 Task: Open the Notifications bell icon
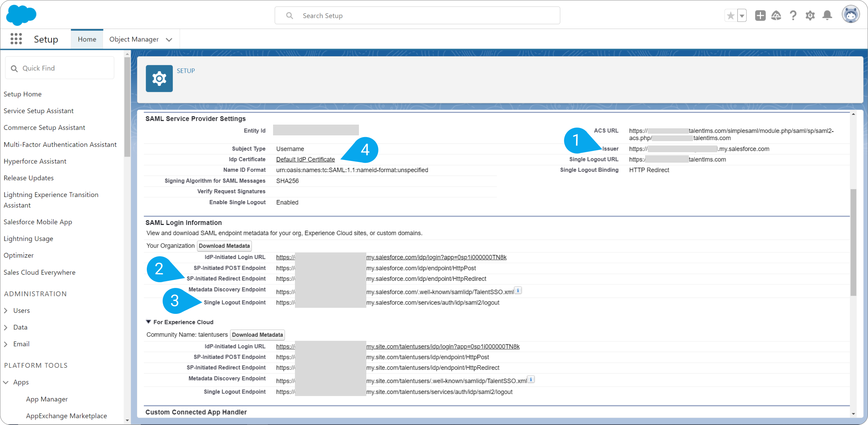[827, 15]
